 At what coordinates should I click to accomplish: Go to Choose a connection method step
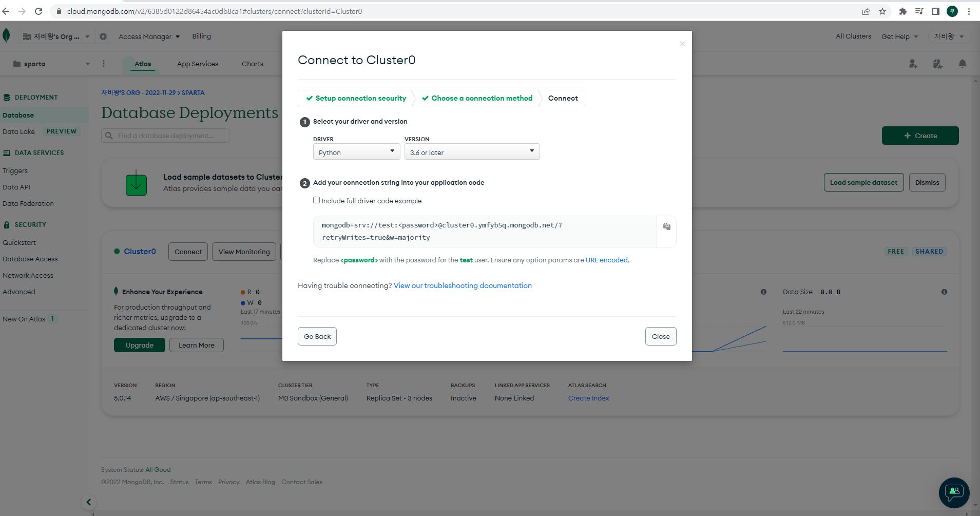coord(477,98)
